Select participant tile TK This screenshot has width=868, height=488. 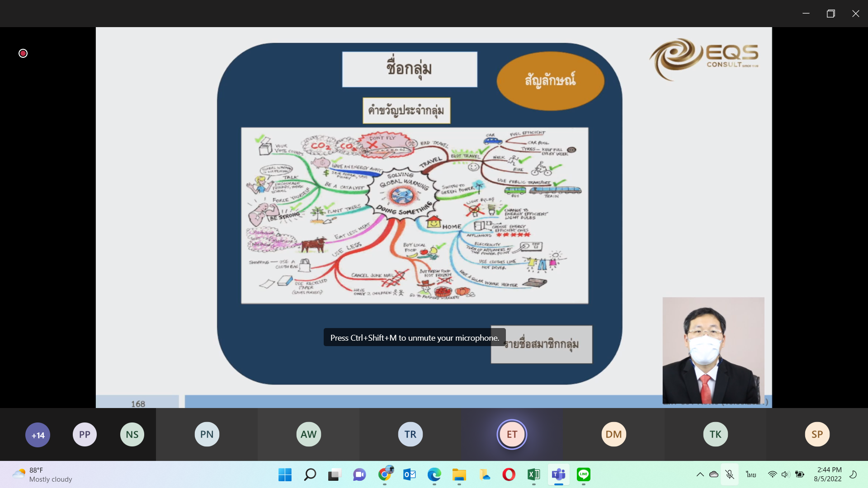click(x=715, y=434)
